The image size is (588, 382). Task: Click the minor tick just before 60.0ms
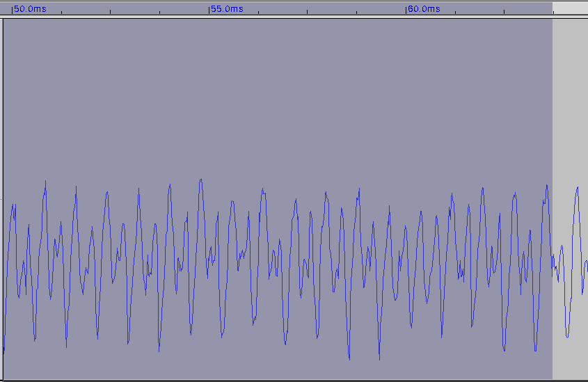[357, 13]
